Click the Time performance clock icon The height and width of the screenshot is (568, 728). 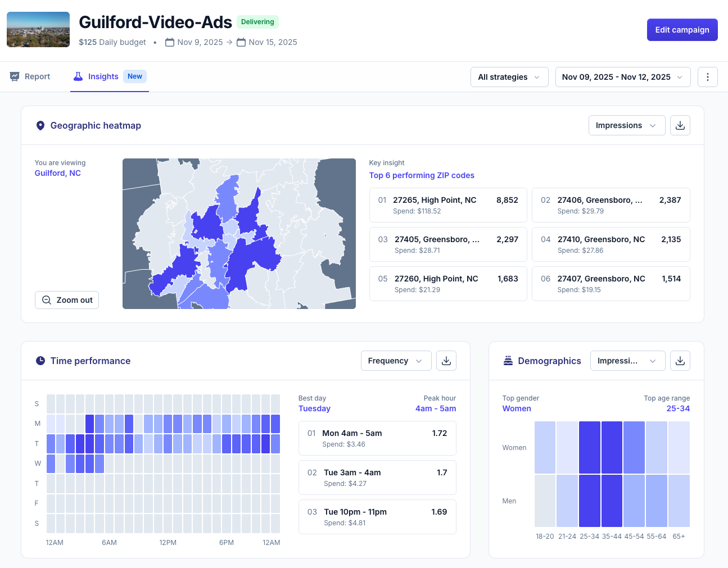point(40,361)
